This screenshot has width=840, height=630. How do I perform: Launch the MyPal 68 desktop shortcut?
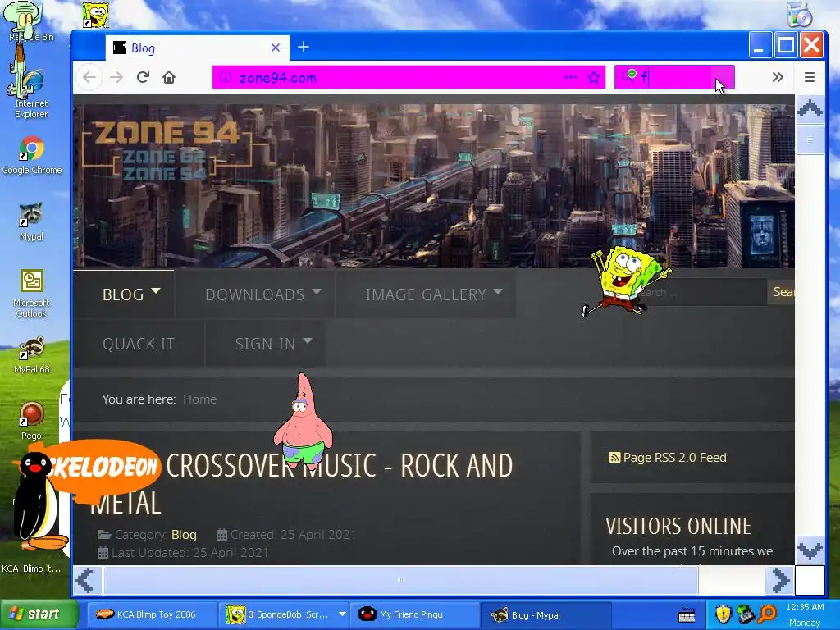coord(32,354)
